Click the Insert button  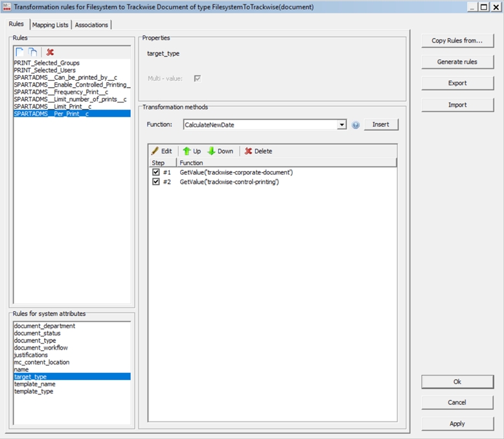coord(380,124)
